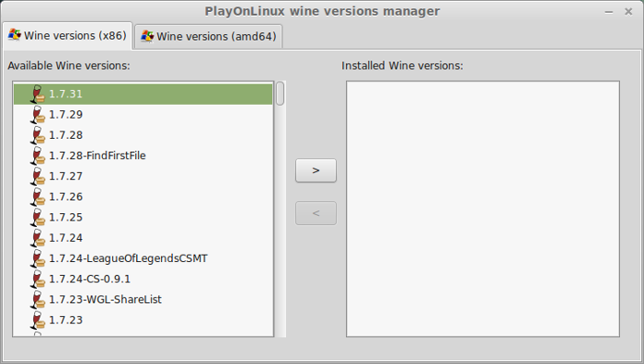Open the Wine versions (x86) tab

[67, 35]
